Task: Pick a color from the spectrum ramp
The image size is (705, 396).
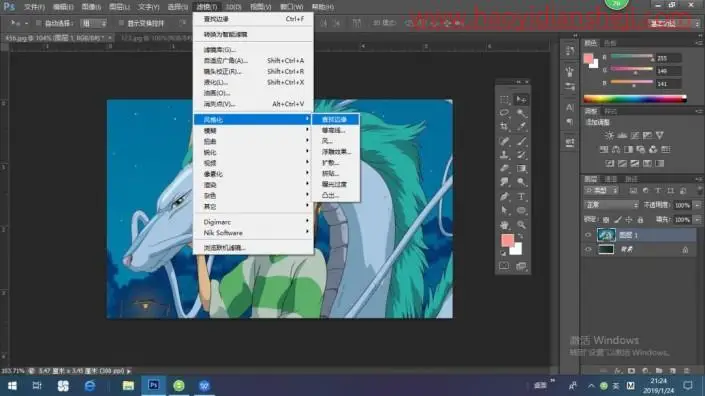Action: click(635, 99)
